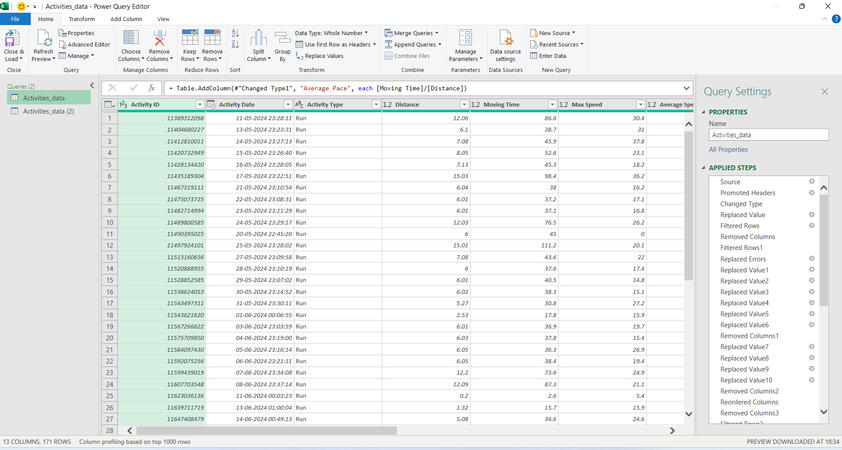
Task: Expand the formula bar with the chevron
Action: (686, 88)
